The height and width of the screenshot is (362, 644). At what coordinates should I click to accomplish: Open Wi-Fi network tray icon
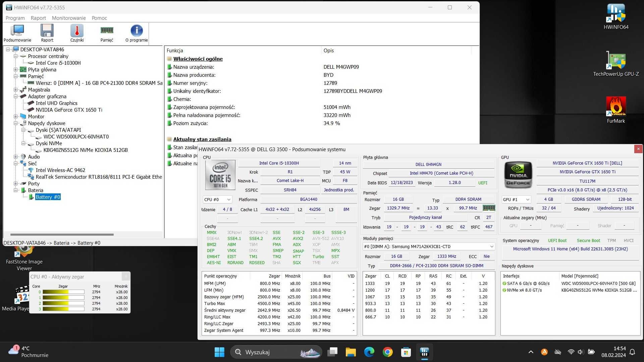(571, 352)
